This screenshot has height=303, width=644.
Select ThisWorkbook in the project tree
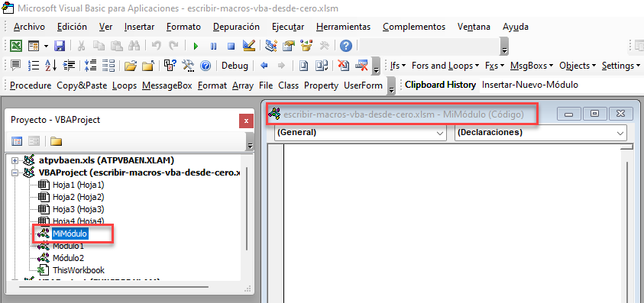click(x=79, y=270)
